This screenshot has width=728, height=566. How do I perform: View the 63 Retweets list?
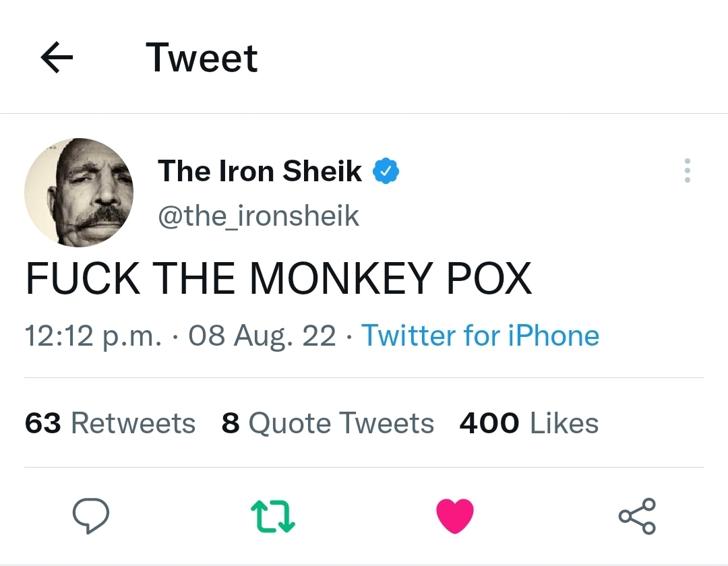[x=110, y=423]
